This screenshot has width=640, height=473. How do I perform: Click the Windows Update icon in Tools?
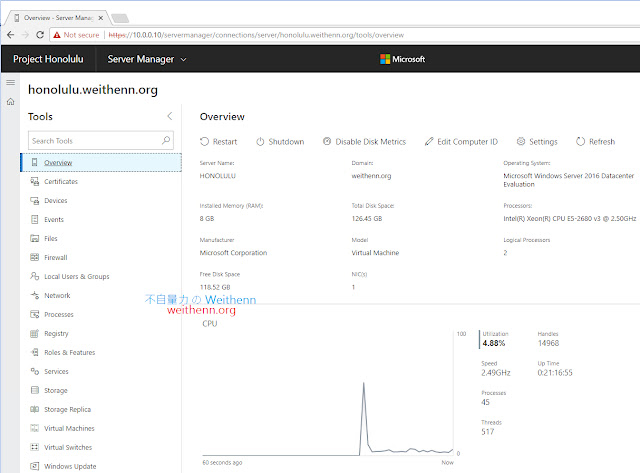(35, 466)
